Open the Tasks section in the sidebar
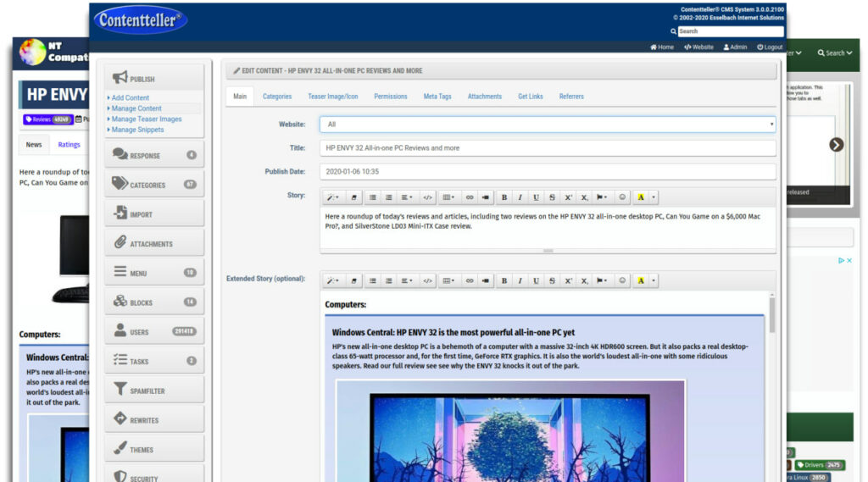The height and width of the screenshot is (482, 868). pos(154,360)
